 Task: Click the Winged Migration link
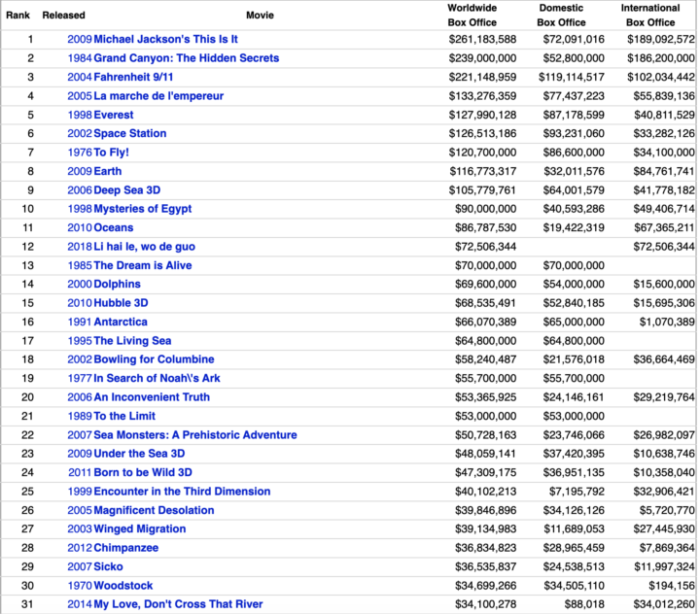(x=140, y=529)
